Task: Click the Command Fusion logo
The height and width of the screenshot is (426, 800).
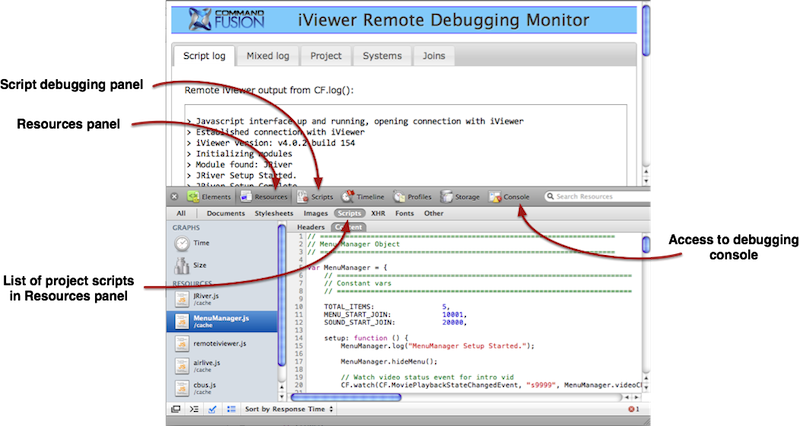Action: [x=226, y=19]
